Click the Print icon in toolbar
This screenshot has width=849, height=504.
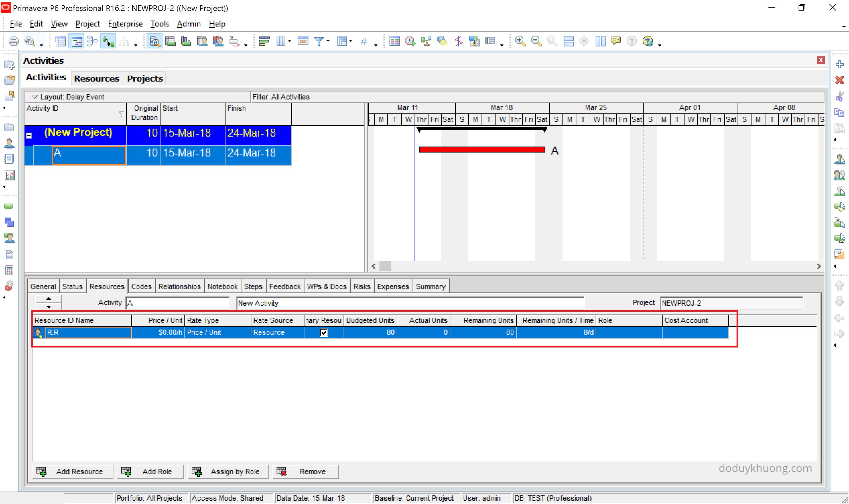[x=13, y=41]
